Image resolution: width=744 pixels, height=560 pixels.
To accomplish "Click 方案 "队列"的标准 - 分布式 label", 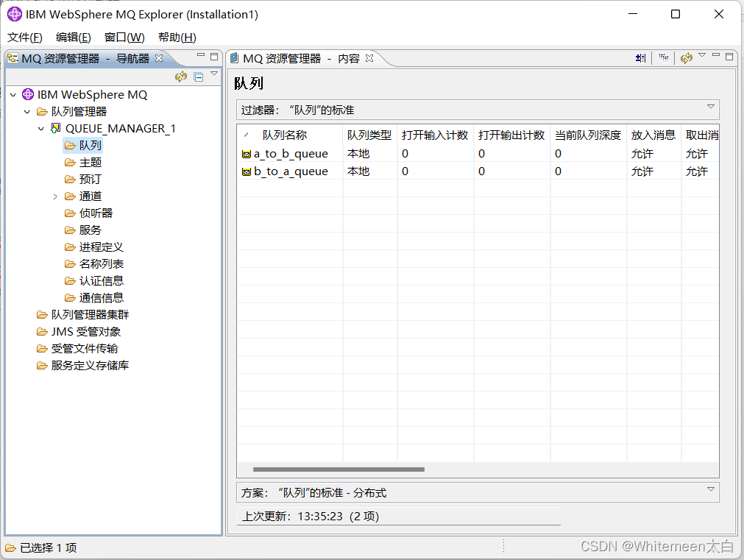I will 313,492.
